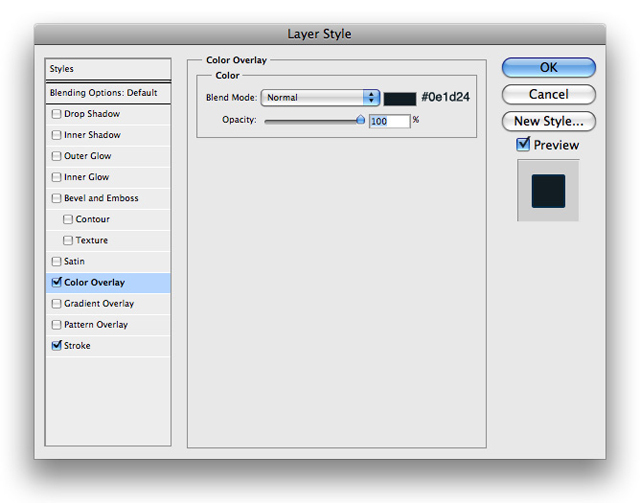Viewport: 640px width, 503px height.
Task: Open the Blend Mode dropdown
Action: (320, 98)
